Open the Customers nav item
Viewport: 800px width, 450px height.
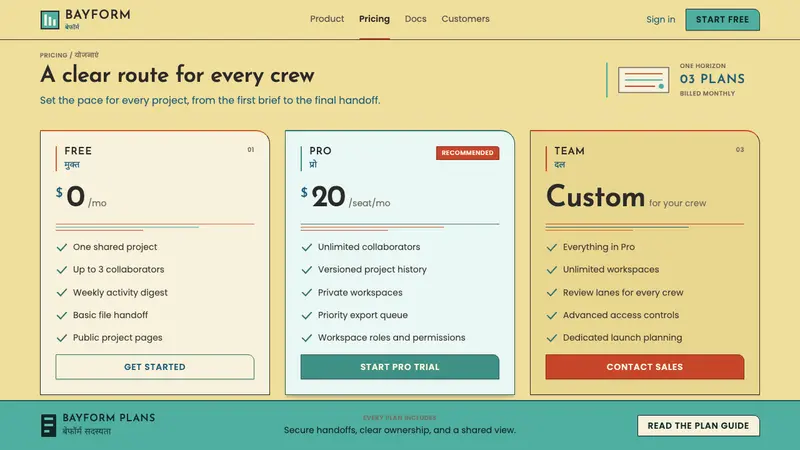click(x=465, y=19)
